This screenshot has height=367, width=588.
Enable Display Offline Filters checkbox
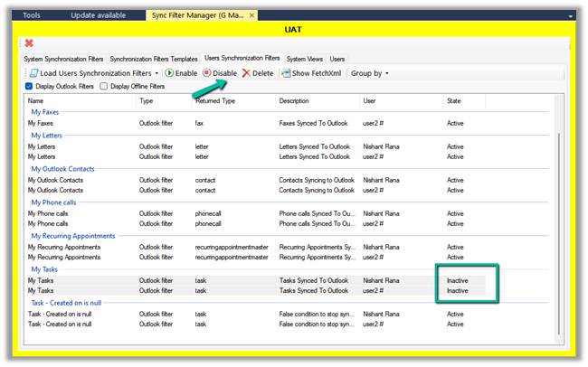(x=103, y=87)
